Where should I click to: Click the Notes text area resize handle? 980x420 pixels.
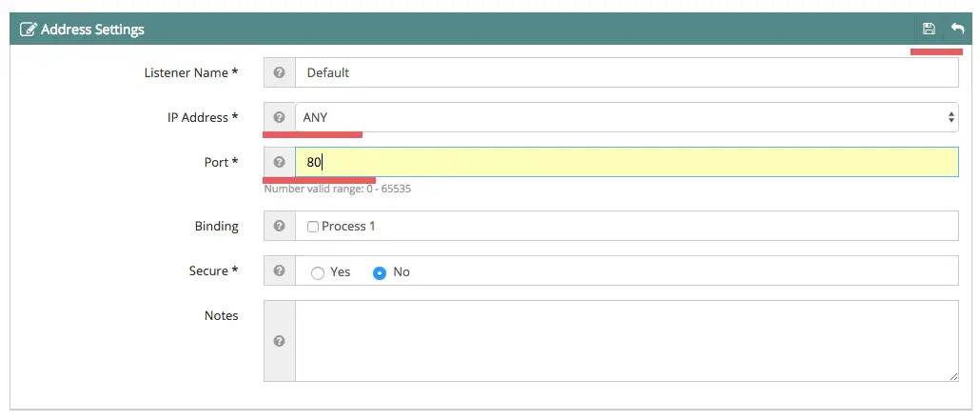tap(953, 377)
